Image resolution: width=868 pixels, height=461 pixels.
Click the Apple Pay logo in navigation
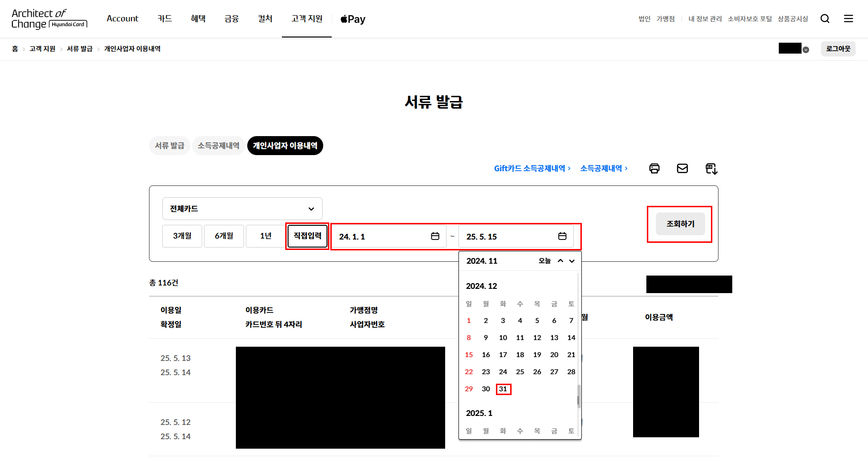click(x=352, y=19)
